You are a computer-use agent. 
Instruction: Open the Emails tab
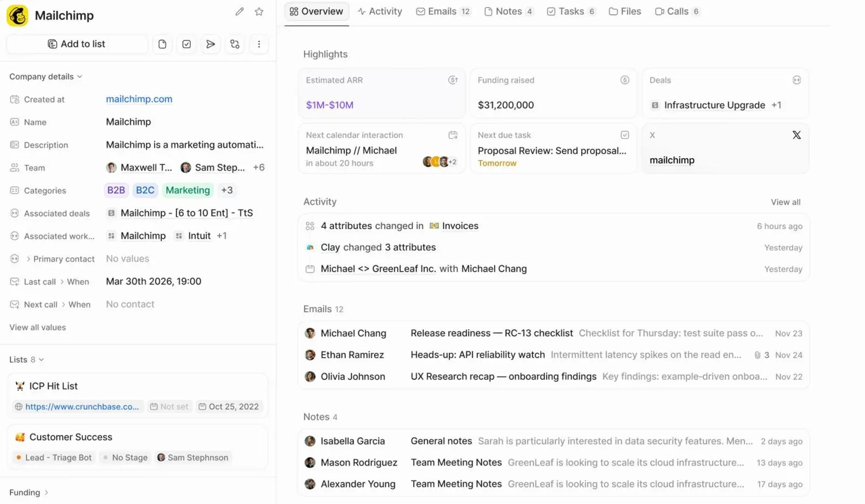click(443, 11)
